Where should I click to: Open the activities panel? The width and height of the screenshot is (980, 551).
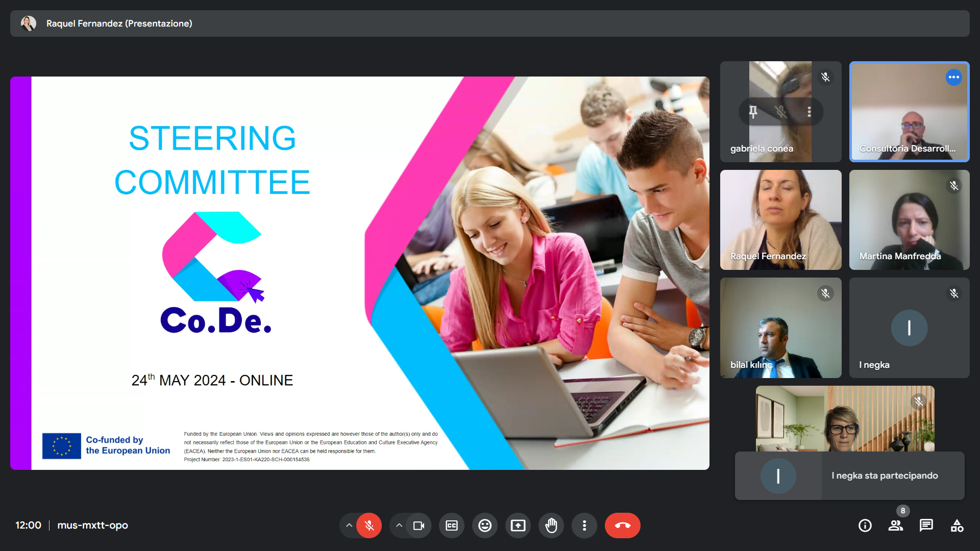[957, 525]
